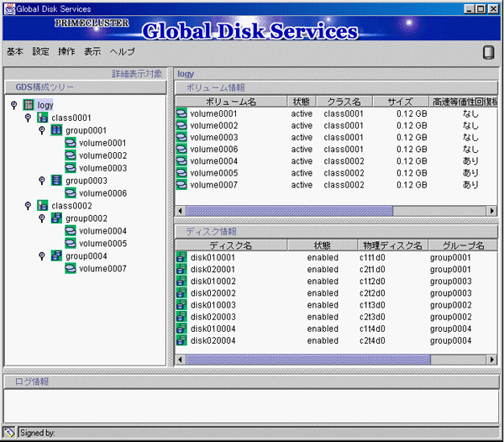Open the 設定 menu
The width and height of the screenshot is (504, 442).
(41, 51)
